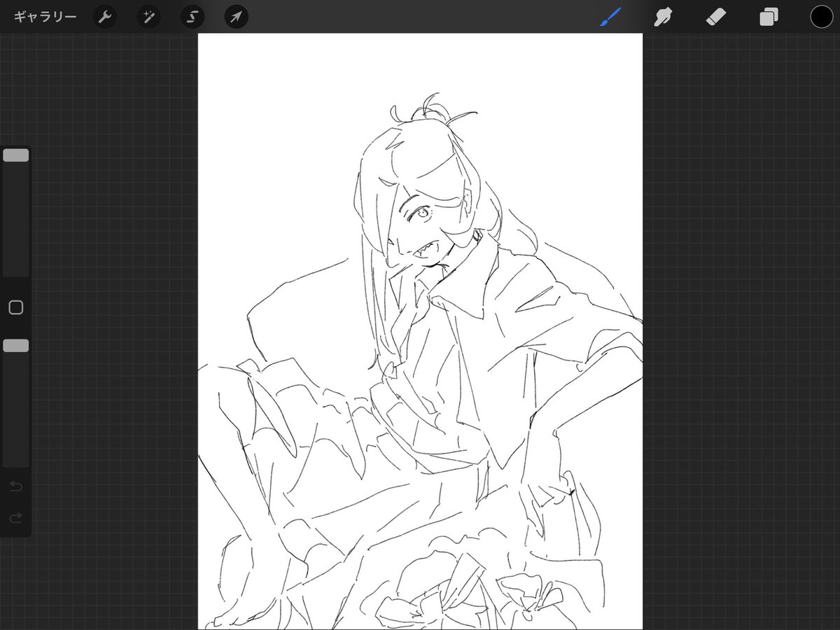
Task: Open the ギャラリー gallery
Action: [x=45, y=17]
